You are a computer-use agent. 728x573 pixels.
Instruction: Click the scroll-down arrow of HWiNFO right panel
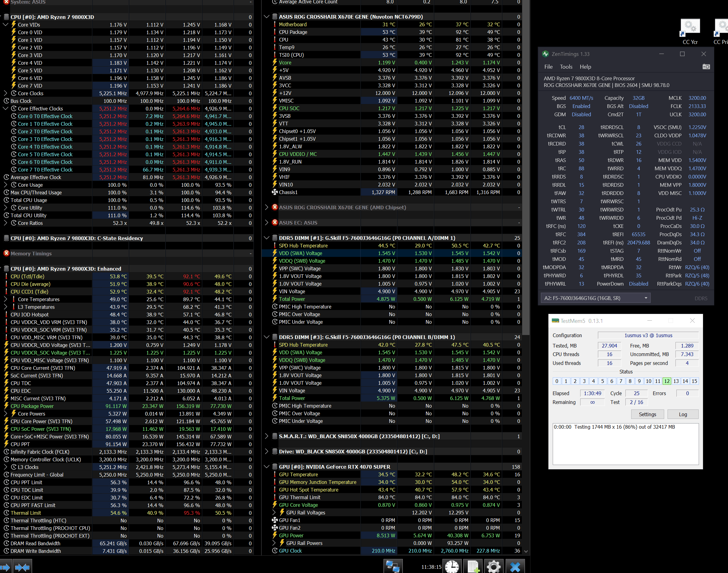click(526, 551)
